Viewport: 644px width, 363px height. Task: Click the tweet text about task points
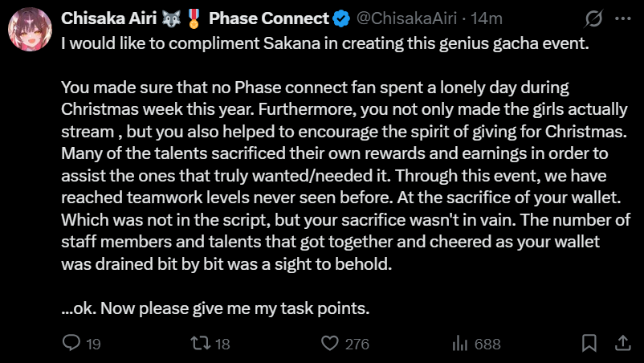coord(215,308)
